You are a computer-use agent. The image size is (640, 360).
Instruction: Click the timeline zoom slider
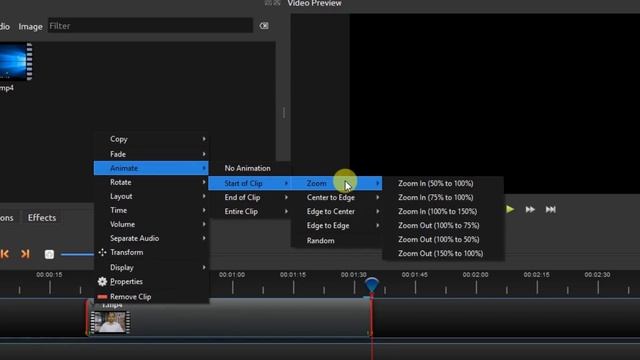77,254
